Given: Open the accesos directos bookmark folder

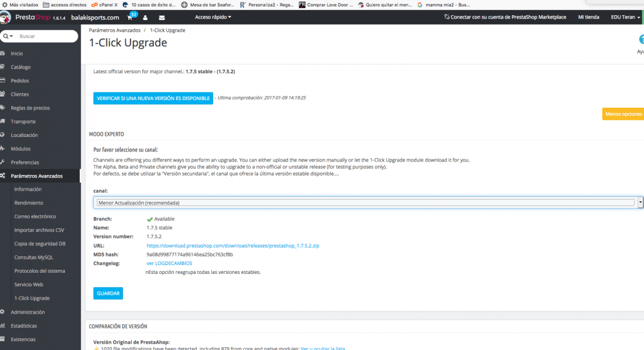Looking at the screenshot, I should [64, 5].
